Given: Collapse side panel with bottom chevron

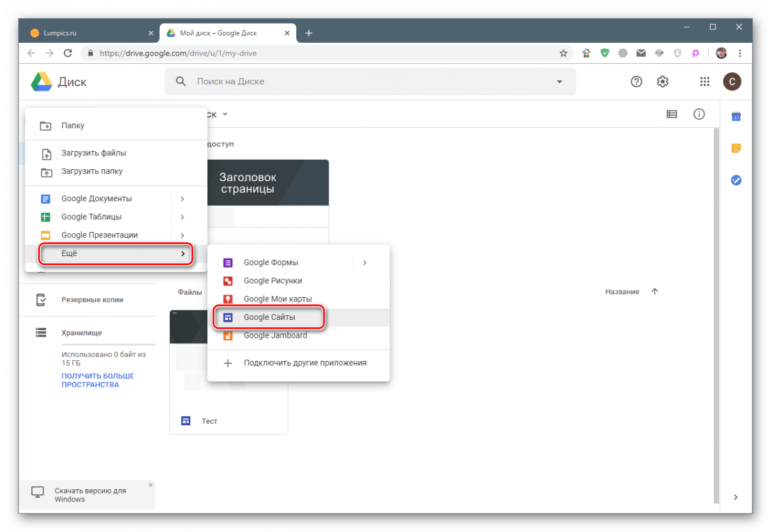Looking at the screenshot, I should [x=735, y=497].
